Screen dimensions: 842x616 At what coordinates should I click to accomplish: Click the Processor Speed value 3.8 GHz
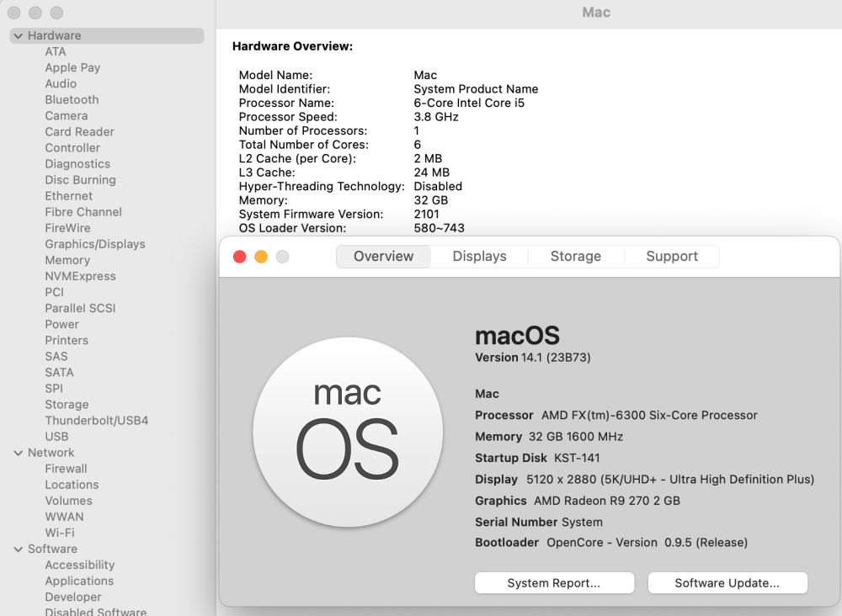[x=436, y=117]
